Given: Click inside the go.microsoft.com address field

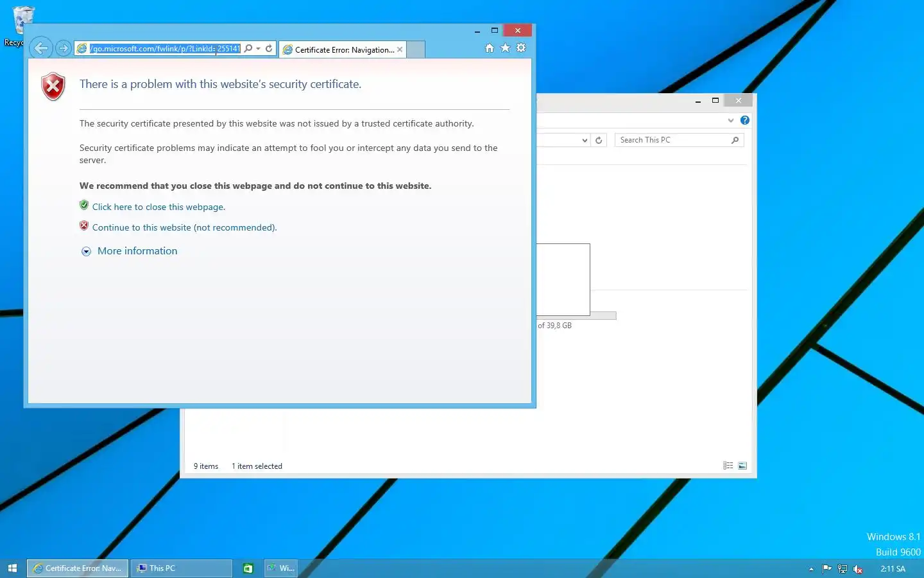Looking at the screenshot, I should (165, 48).
